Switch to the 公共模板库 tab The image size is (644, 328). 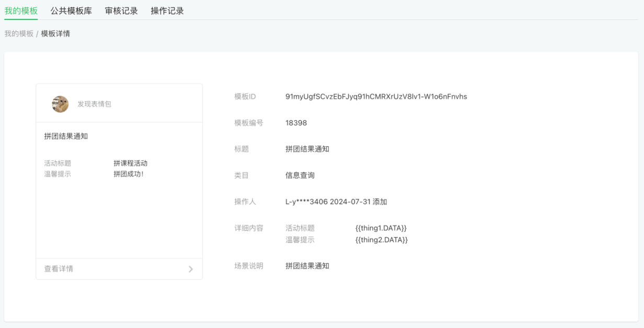70,10
